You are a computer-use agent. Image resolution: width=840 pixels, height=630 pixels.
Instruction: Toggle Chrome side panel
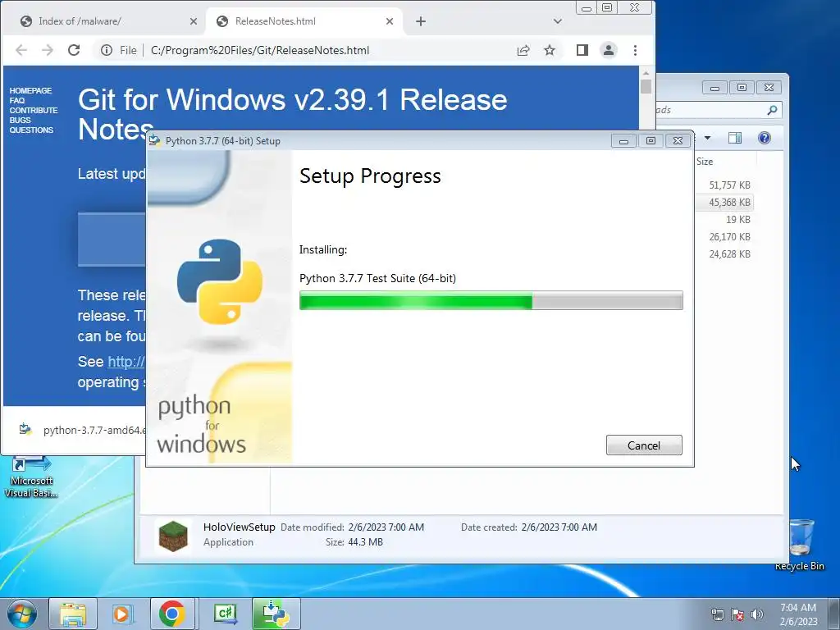click(582, 50)
